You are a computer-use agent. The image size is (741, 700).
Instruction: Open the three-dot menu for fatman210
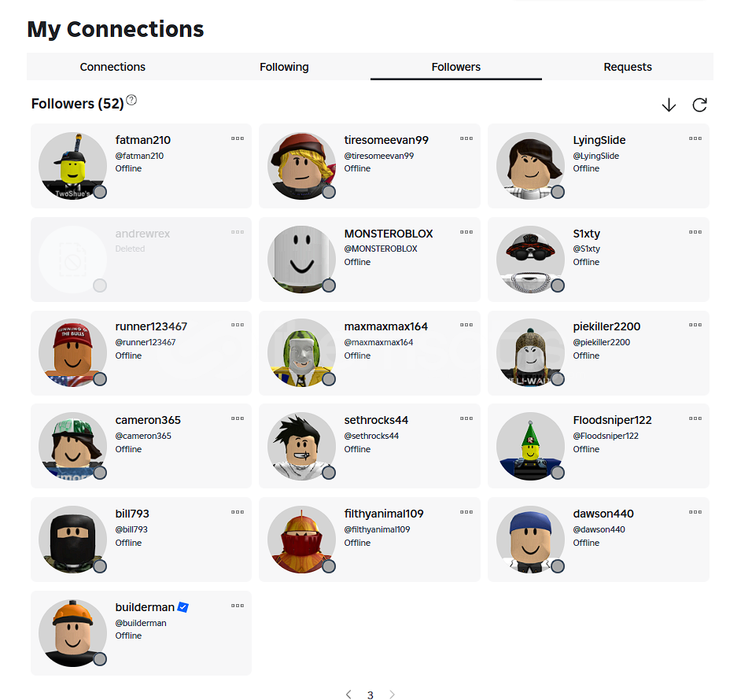tap(238, 138)
